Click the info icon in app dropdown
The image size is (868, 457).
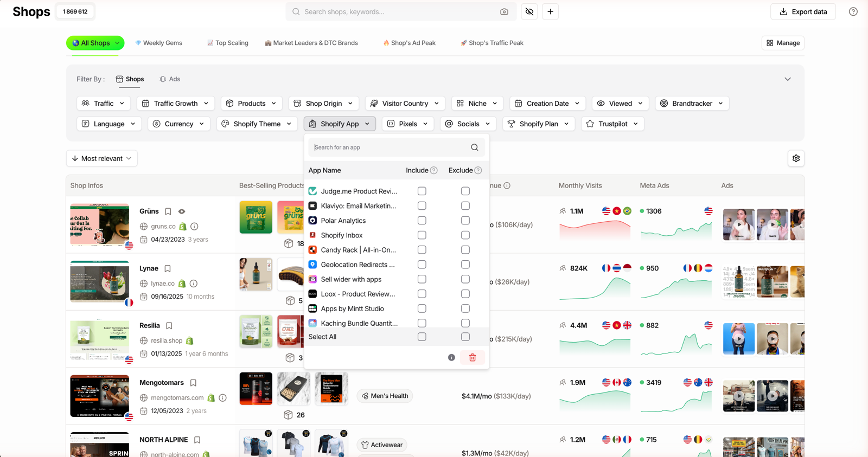coord(451,358)
